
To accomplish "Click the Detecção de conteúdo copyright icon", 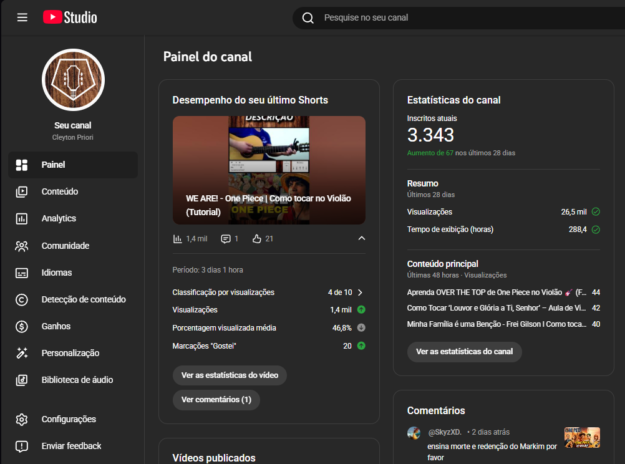I will [22, 300].
